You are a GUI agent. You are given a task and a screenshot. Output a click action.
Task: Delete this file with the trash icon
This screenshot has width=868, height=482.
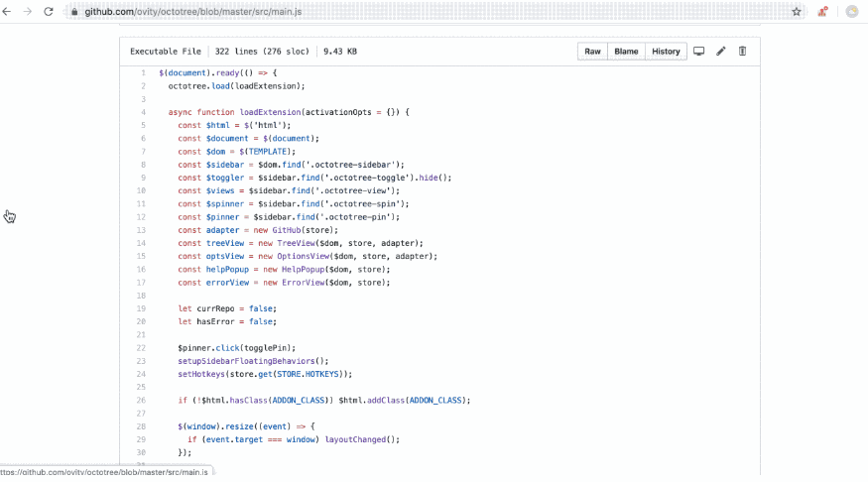[742, 51]
